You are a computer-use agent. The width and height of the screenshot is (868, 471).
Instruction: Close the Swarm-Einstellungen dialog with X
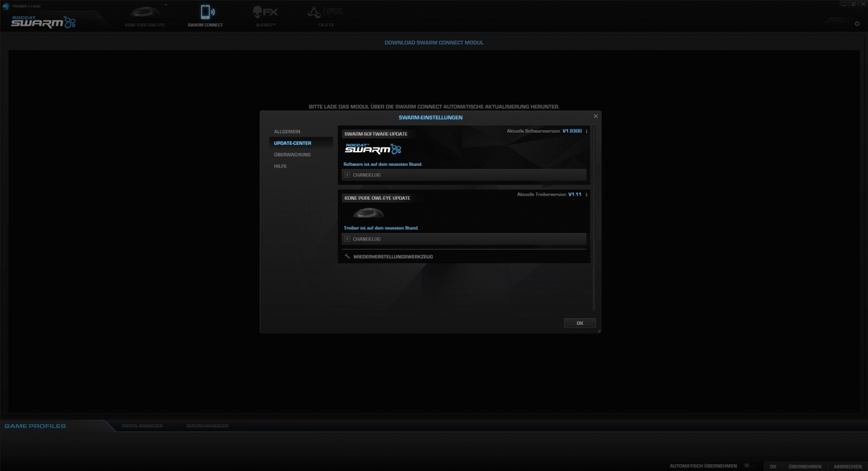pyautogui.click(x=596, y=117)
